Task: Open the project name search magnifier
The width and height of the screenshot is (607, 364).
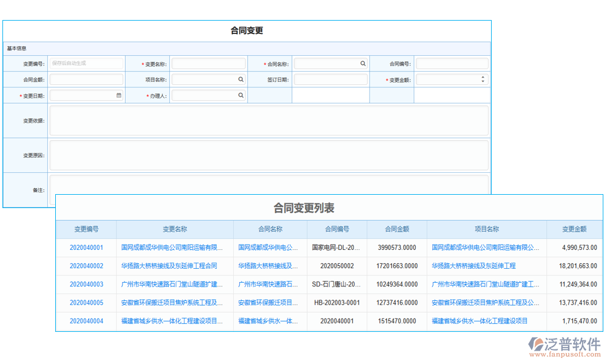Action: click(x=240, y=79)
